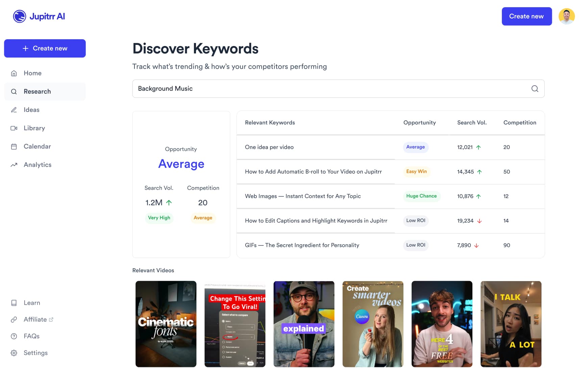Open Settings with the gear icon
The width and height of the screenshot is (588, 368).
14,353
